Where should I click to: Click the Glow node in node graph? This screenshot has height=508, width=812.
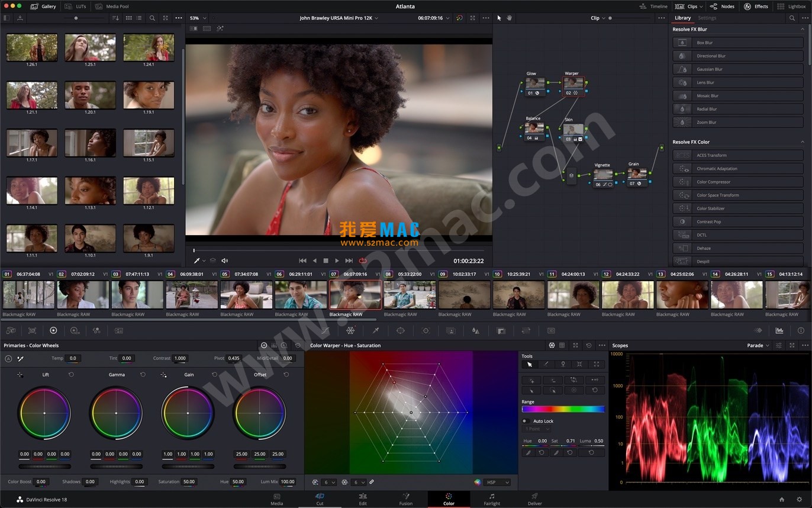click(534, 83)
